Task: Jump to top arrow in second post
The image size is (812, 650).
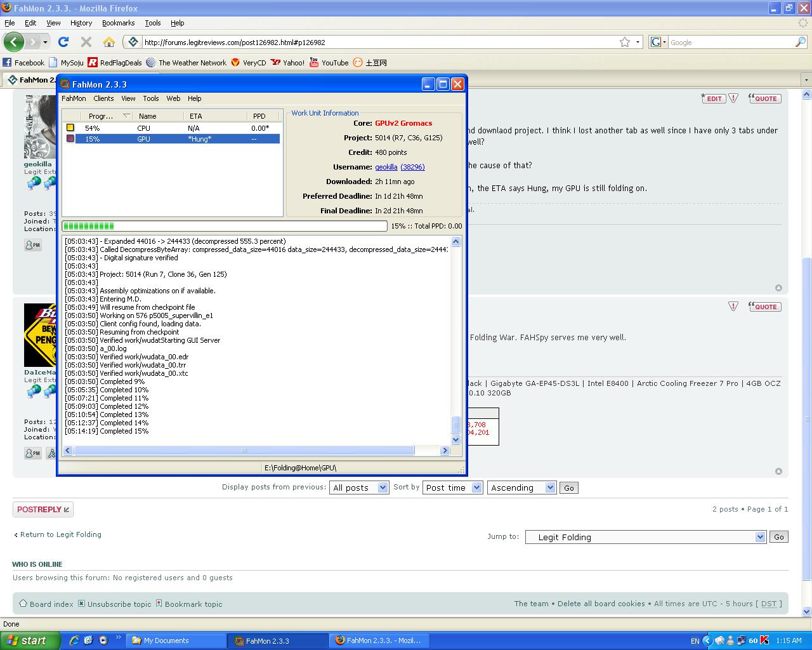Action: [x=778, y=471]
